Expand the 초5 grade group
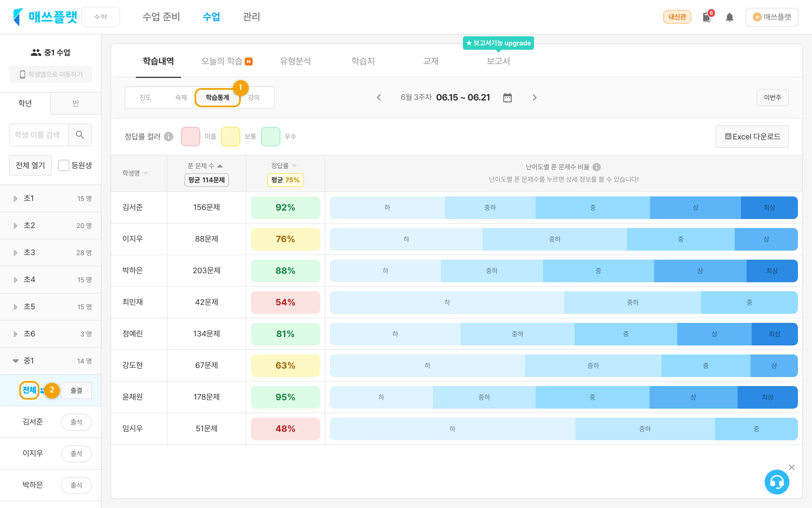This screenshot has height=508, width=812. pos(16,307)
